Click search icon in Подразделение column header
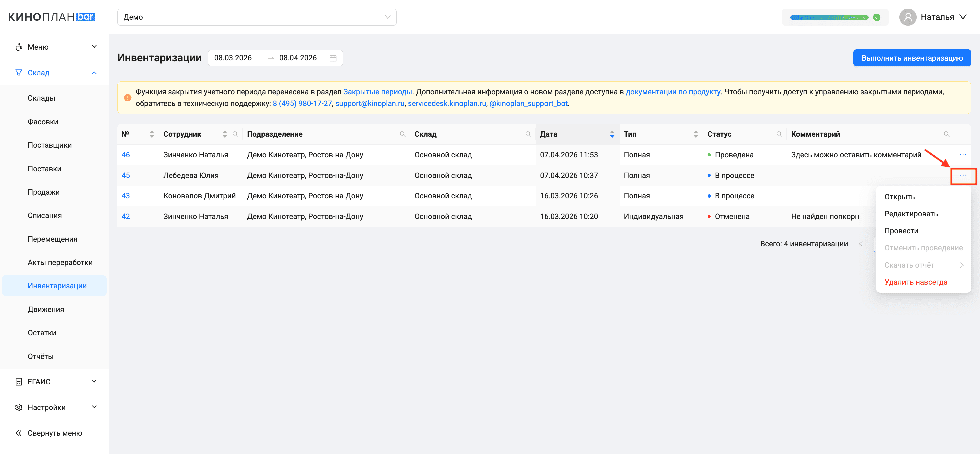 (x=403, y=134)
